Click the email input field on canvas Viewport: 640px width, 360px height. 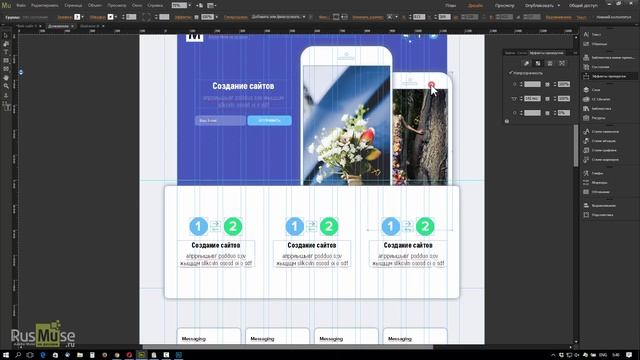click(220, 120)
